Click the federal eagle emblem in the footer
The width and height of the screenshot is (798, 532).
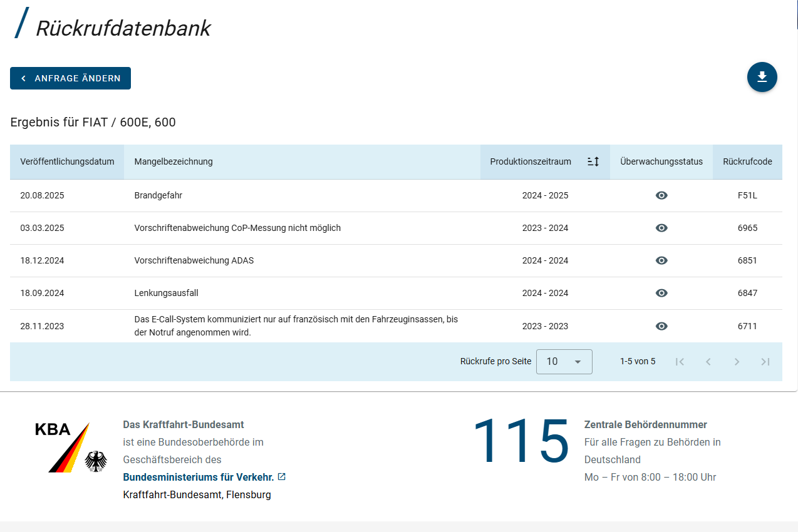click(96, 462)
